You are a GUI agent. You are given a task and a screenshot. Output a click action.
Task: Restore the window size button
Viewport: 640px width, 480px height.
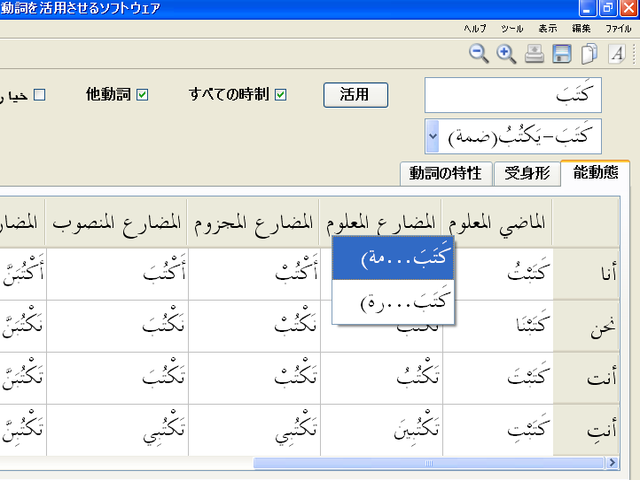point(608,8)
